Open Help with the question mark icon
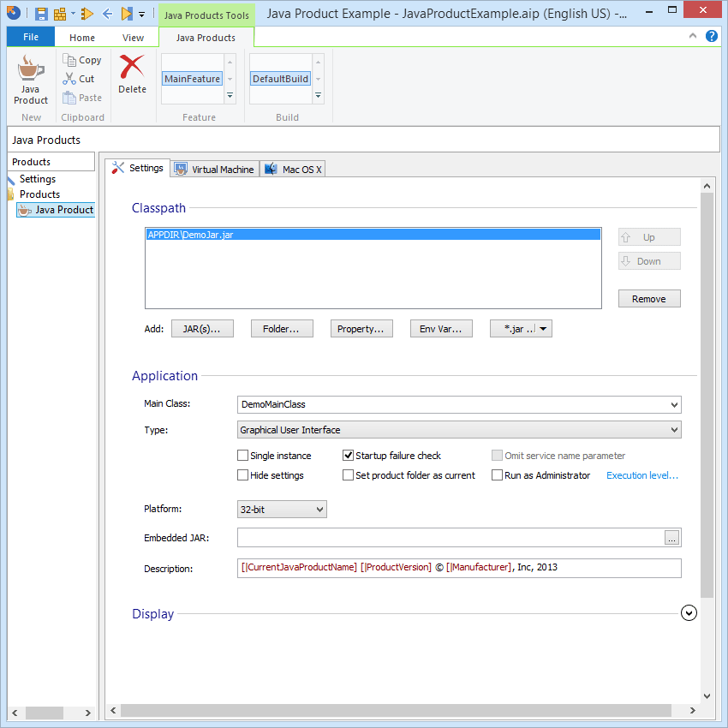Image resolution: width=728 pixels, height=728 pixels. (711, 36)
